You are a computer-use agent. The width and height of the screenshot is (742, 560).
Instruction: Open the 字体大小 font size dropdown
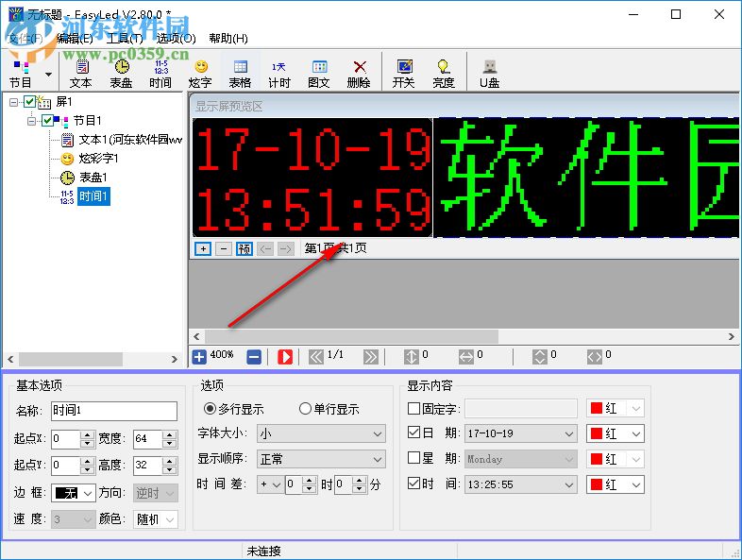click(321, 433)
